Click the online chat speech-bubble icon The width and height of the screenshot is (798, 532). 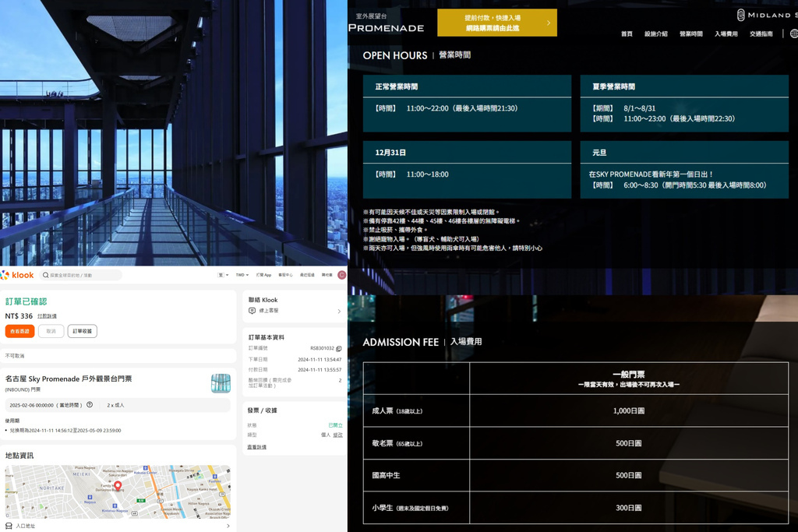[252, 311]
